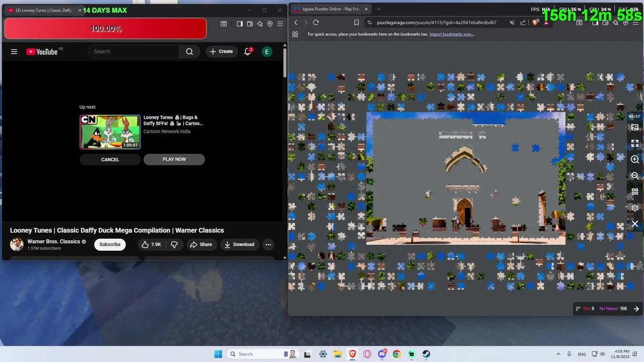644x362 pixels.
Task: Open Steam from the taskbar
Action: pyautogui.click(x=426, y=354)
